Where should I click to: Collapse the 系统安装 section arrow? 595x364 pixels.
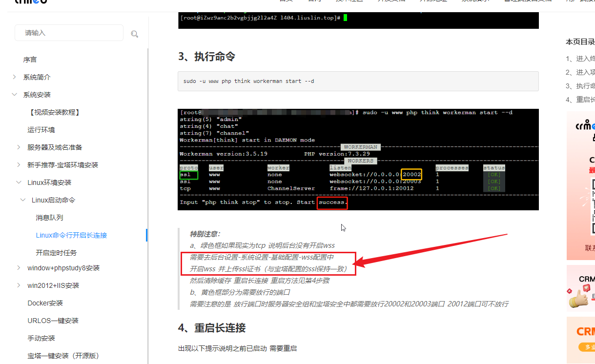[15, 95]
